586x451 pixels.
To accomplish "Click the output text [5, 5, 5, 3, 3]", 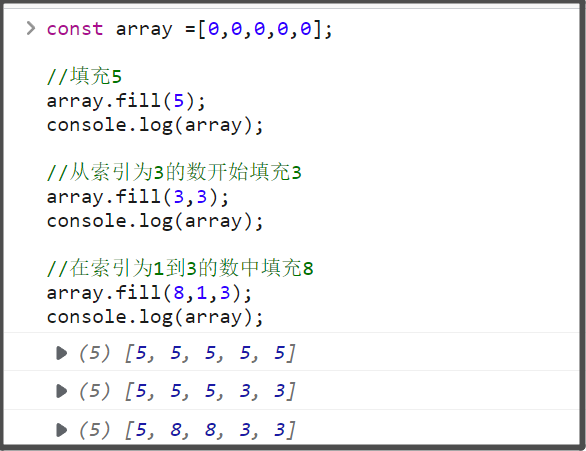I will pyautogui.click(x=210, y=391).
